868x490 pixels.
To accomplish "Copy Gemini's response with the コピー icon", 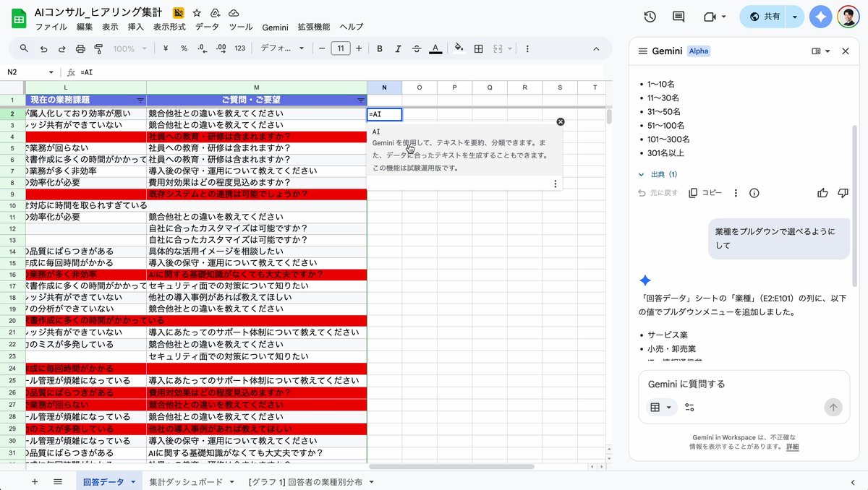I will [705, 193].
